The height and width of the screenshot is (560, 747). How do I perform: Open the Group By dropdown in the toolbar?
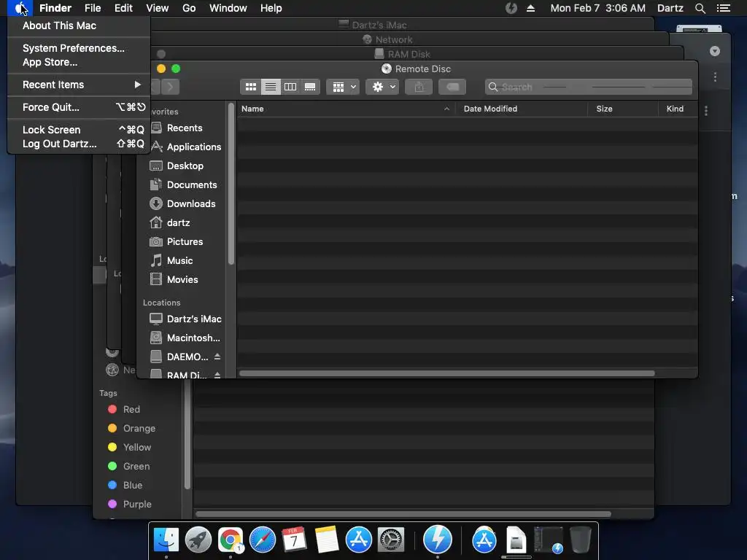[343, 87]
